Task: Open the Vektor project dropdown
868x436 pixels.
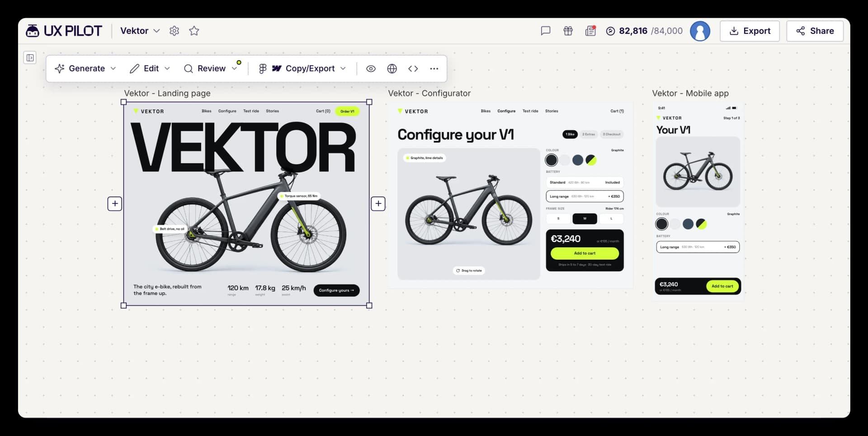Action: (x=140, y=31)
